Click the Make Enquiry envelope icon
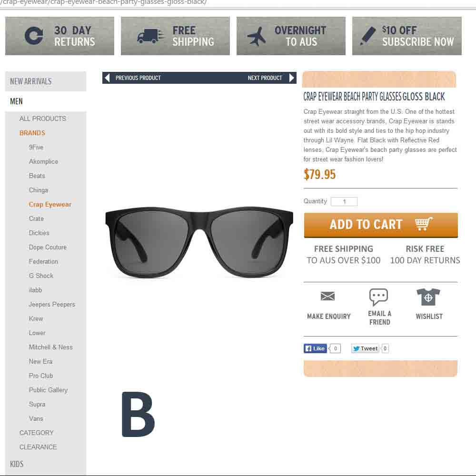 327,296
